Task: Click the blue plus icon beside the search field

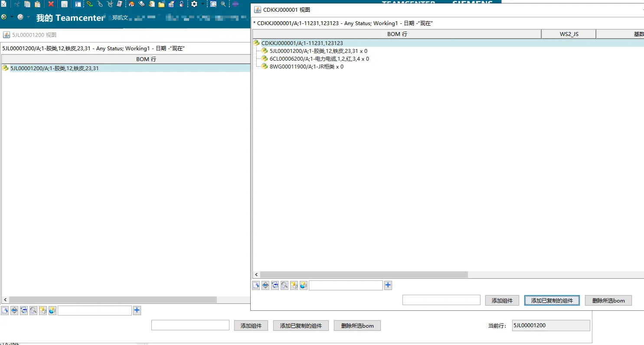Action: tap(388, 285)
